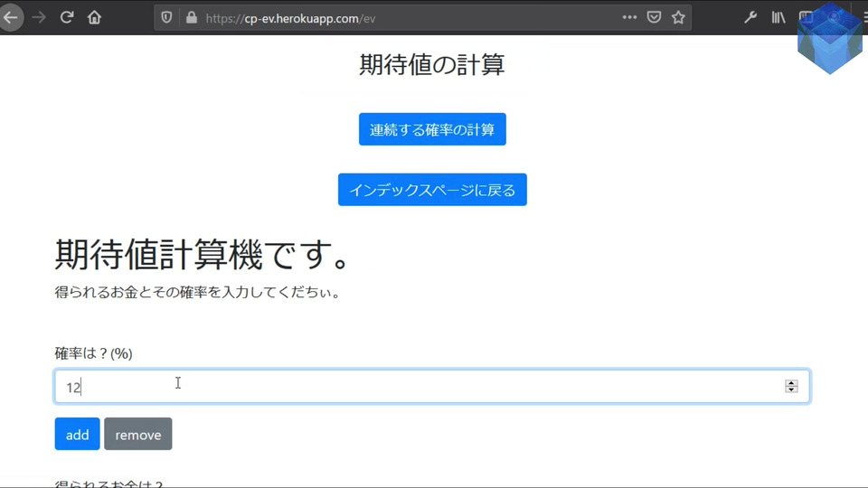This screenshot has height=488, width=868.
Task: Click the browser forward arrow
Action: 39,17
